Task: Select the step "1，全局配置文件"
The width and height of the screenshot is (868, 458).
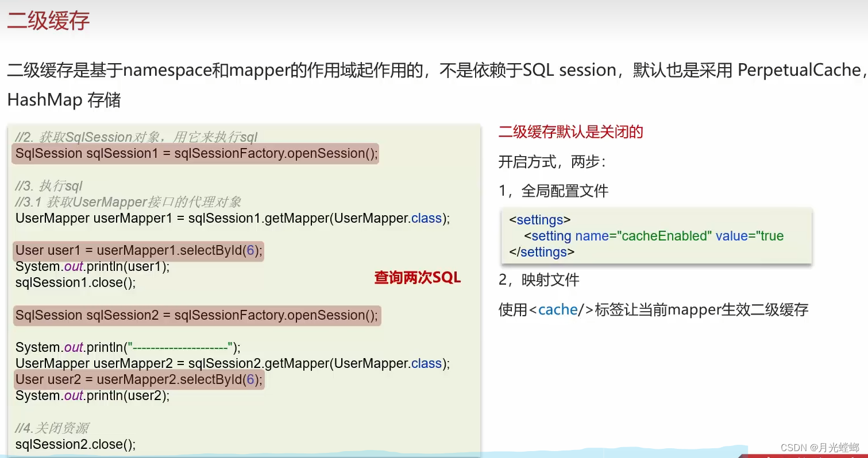Action: [x=553, y=191]
